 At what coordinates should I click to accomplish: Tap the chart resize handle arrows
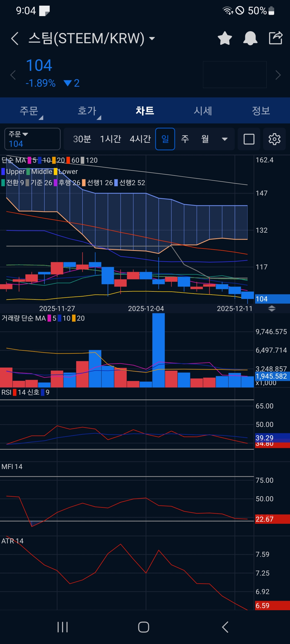click(x=272, y=309)
